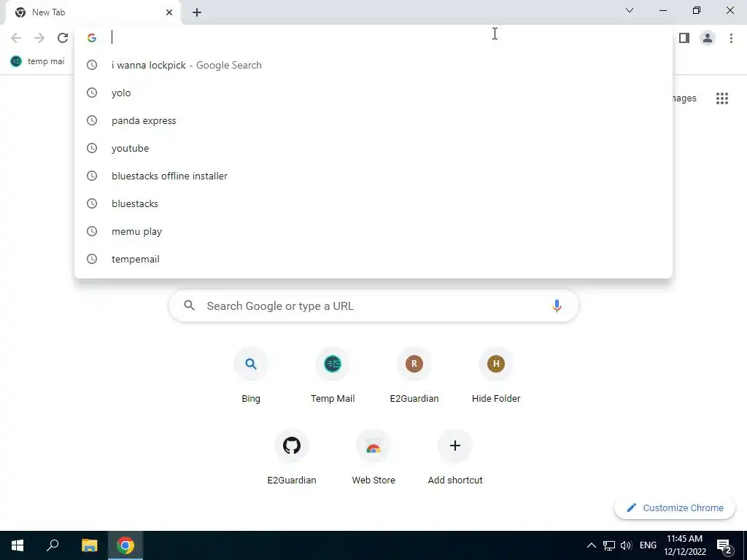Screen dimensions: 747x560
Task: Pick the 'tempemail' suggestion
Action: click(373, 259)
